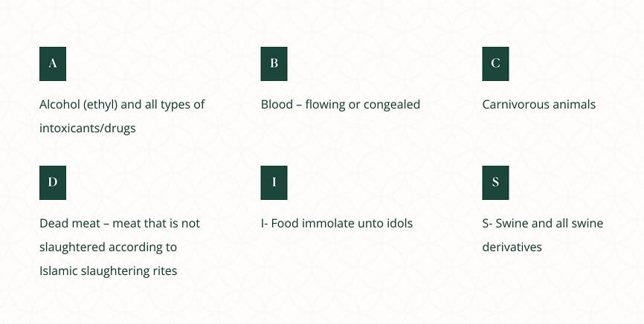Click the 'Alcohol (ethyl) and all types of' line

tap(122, 105)
